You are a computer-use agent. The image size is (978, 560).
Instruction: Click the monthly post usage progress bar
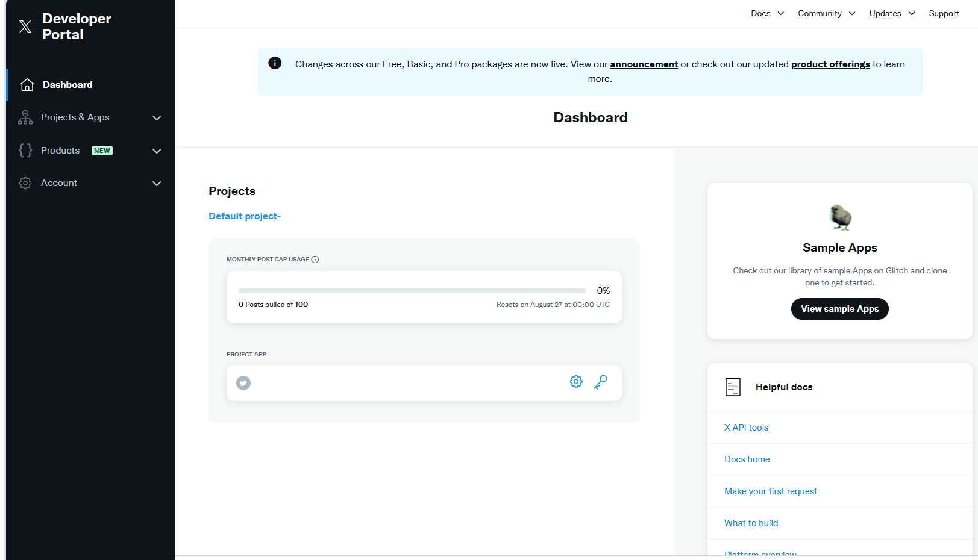(412, 291)
